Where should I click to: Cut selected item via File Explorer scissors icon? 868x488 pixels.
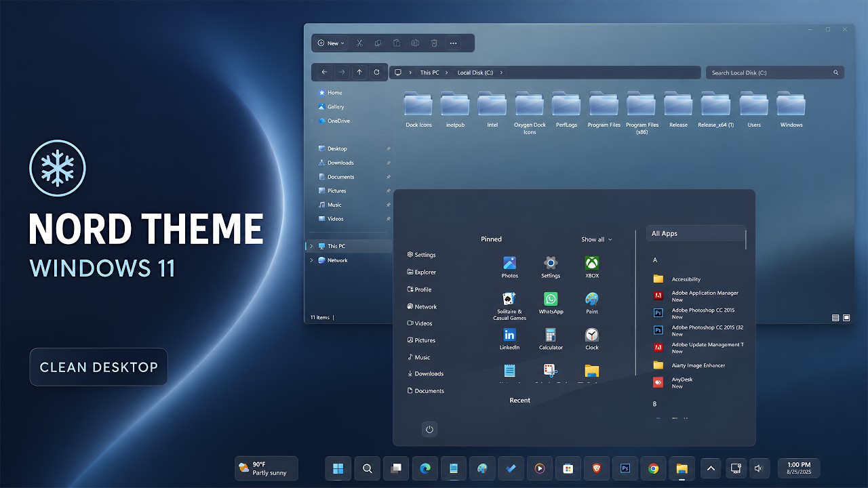tap(359, 43)
